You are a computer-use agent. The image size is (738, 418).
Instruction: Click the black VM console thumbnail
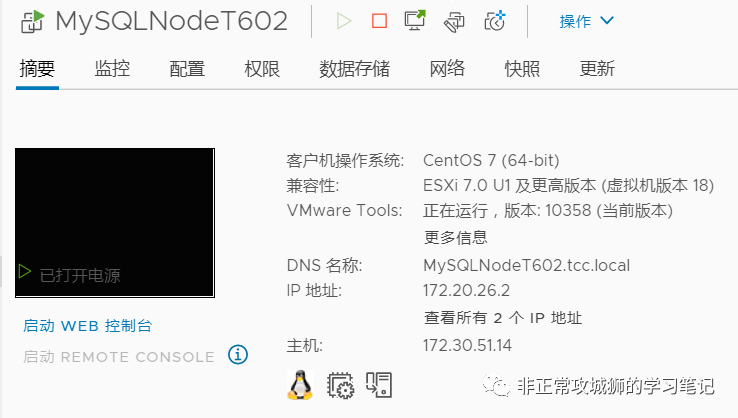click(x=115, y=223)
